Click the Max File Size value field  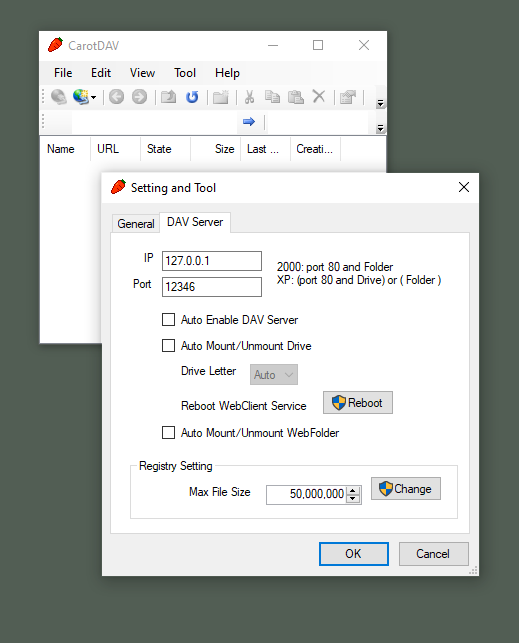point(307,494)
